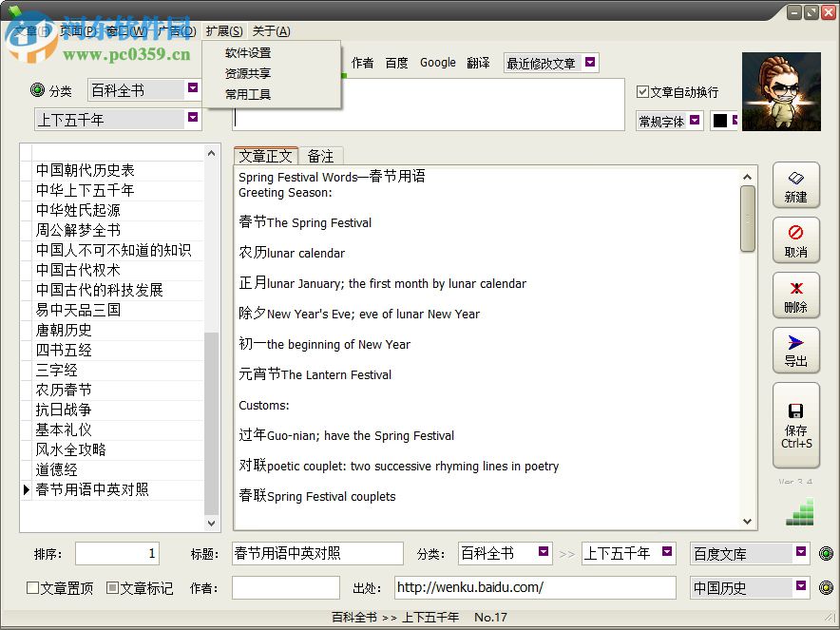This screenshot has height=630, width=840.
Task: Select 道德经 in the list
Action: pos(118,469)
